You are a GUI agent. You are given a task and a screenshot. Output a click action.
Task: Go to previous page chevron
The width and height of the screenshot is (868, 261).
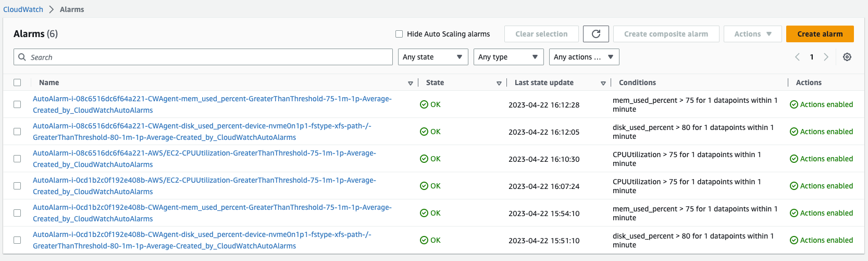coord(797,57)
